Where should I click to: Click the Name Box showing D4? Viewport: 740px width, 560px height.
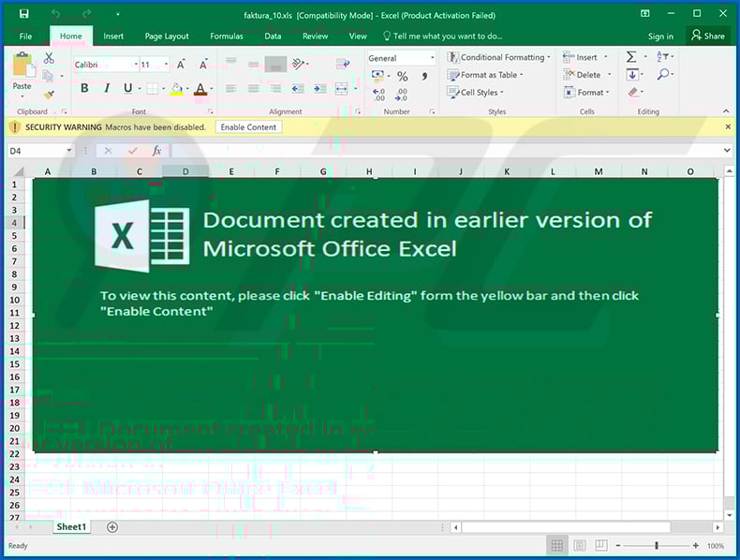(40, 151)
